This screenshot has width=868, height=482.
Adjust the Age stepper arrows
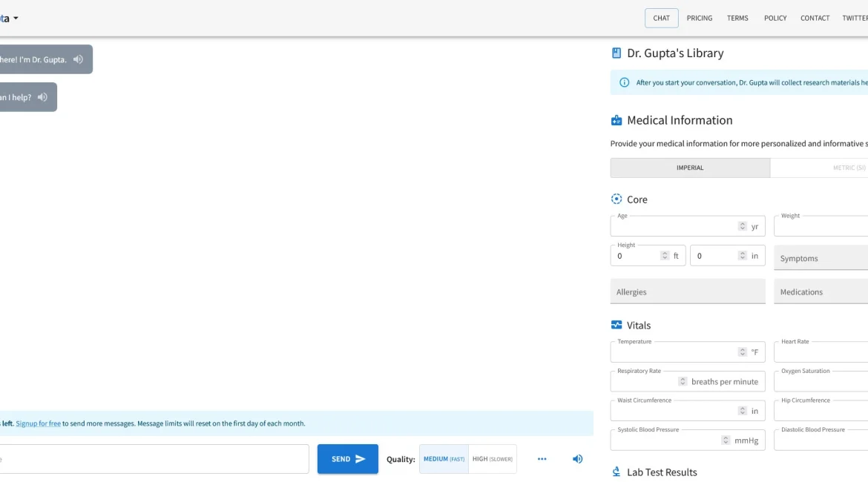(x=743, y=226)
